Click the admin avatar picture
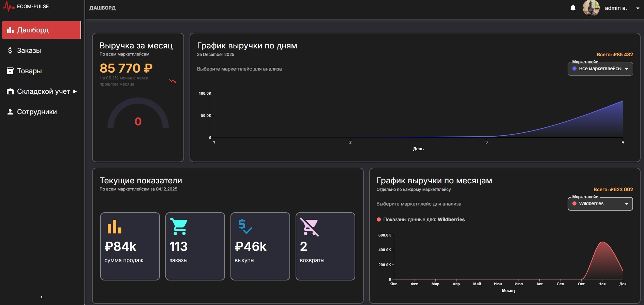644x305 pixels. click(591, 8)
